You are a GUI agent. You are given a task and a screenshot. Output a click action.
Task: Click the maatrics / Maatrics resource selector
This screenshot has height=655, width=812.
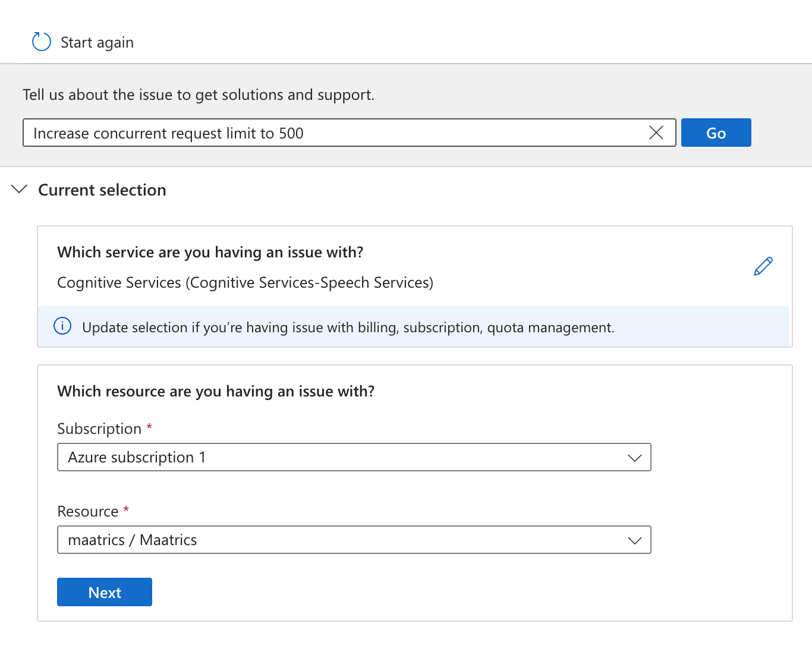[354, 540]
